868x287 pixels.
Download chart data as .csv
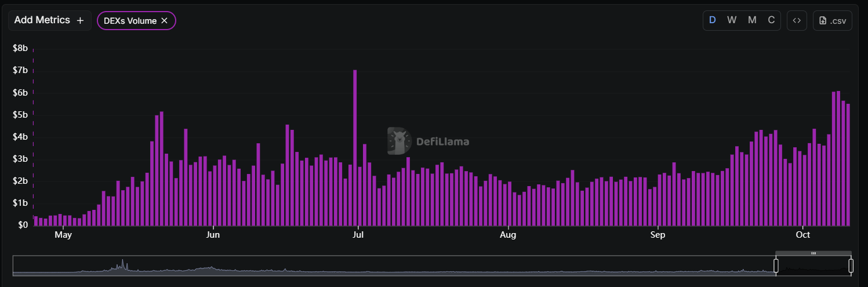tap(833, 20)
